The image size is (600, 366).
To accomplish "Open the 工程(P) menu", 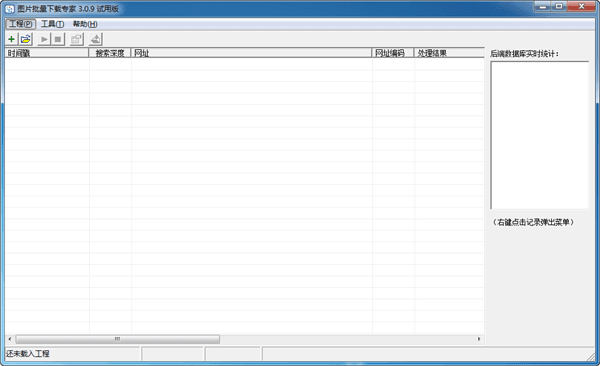I will (21, 24).
